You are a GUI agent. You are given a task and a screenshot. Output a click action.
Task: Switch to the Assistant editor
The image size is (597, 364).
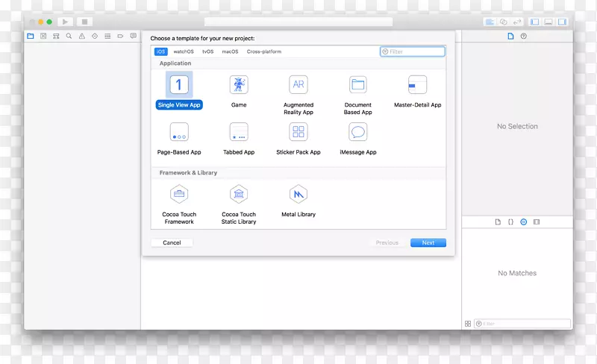click(503, 22)
